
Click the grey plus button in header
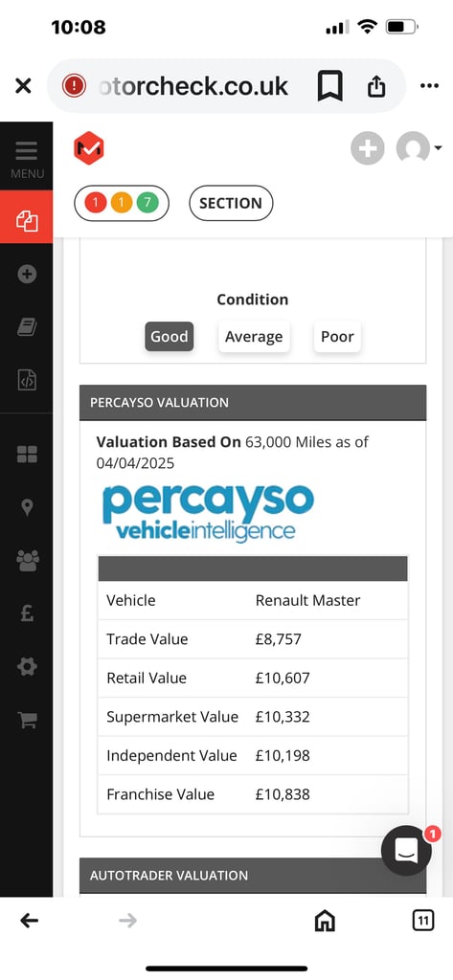tap(367, 148)
